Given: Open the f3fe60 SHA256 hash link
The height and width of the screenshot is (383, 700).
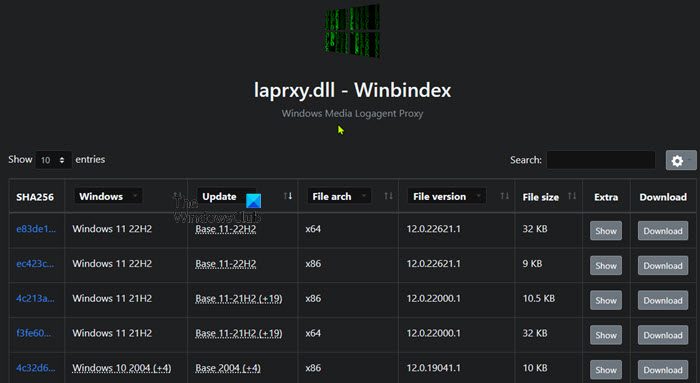Looking at the screenshot, I should coord(33,333).
